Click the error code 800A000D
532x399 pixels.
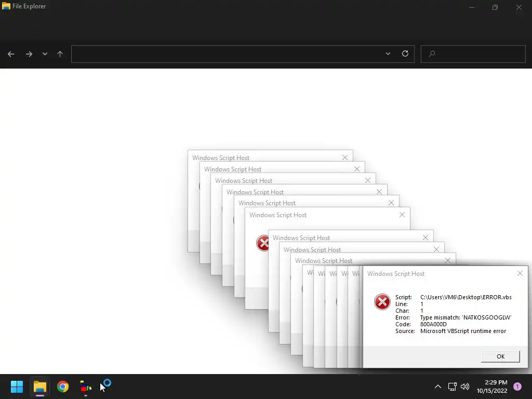pos(433,324)
